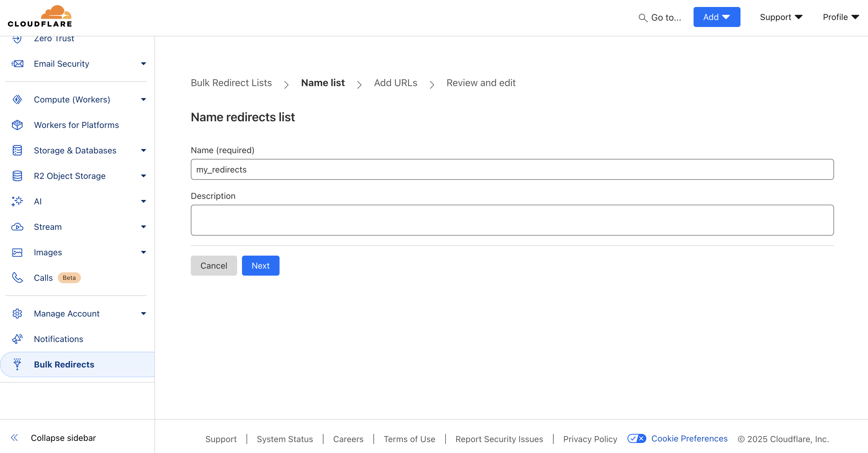Screen dimensions: 868x453
Task: Click the Email Security sidebar icon
Action: pos(17,64)
